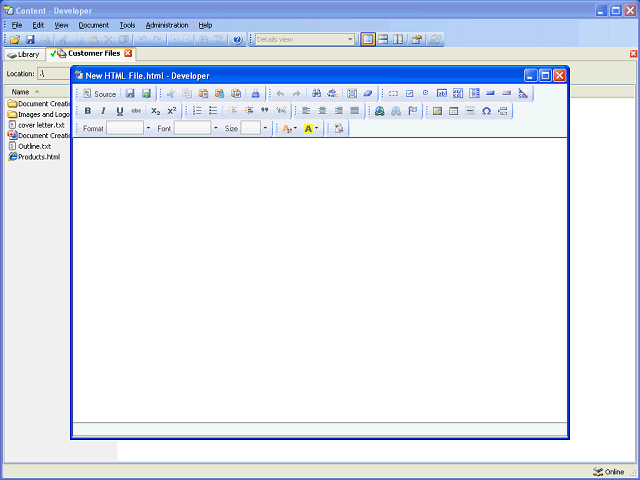The width and height of the screenshot is (640, 480).
Task: Toggle left text alignment
Action: click(306, 111)
